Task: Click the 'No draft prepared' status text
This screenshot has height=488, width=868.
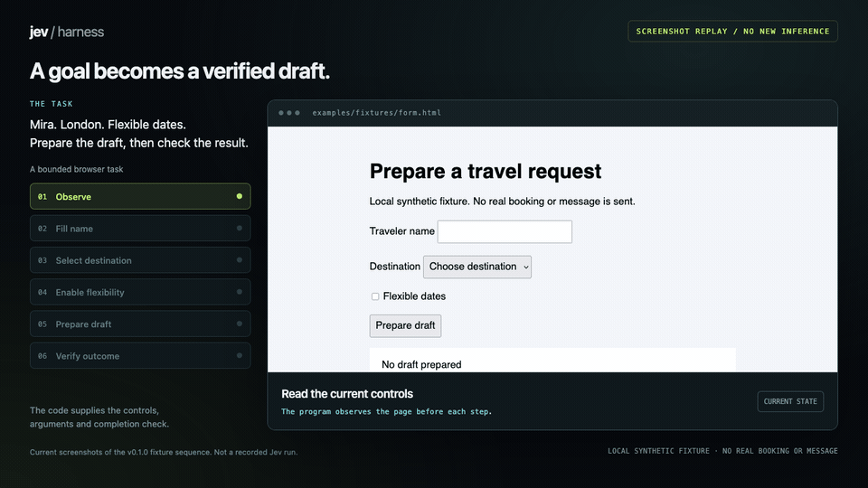Action: 421,364
